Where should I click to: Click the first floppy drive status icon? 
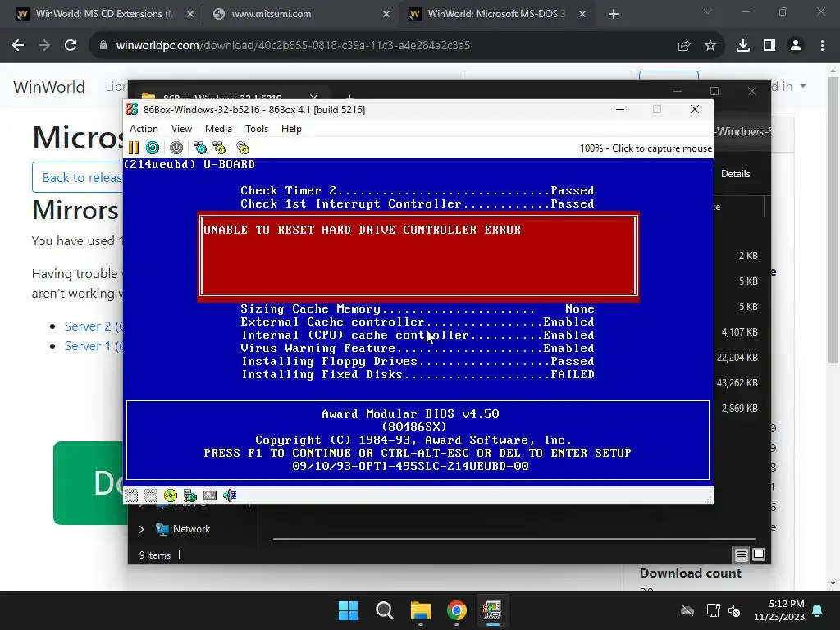pos(132,495)
